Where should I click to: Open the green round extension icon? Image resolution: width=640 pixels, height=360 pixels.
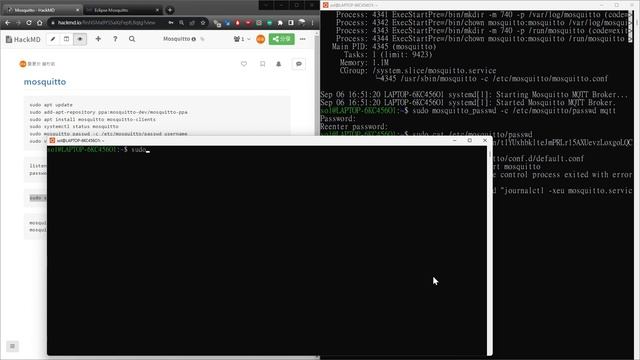click(x=269, y=23)
